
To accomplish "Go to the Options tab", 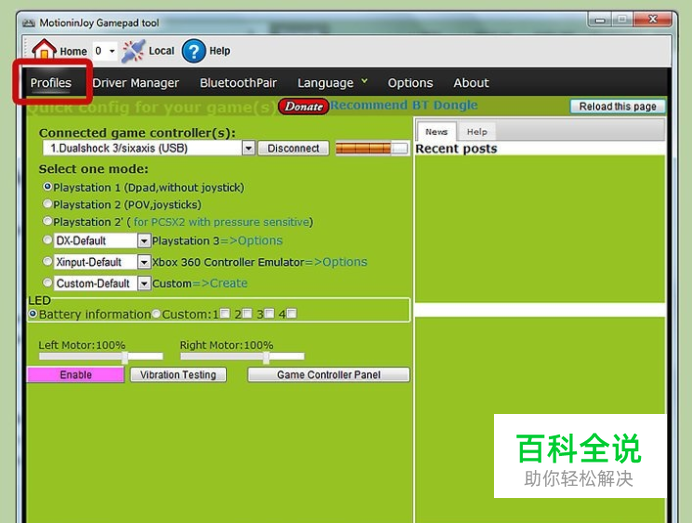I will tap(410, 83).
